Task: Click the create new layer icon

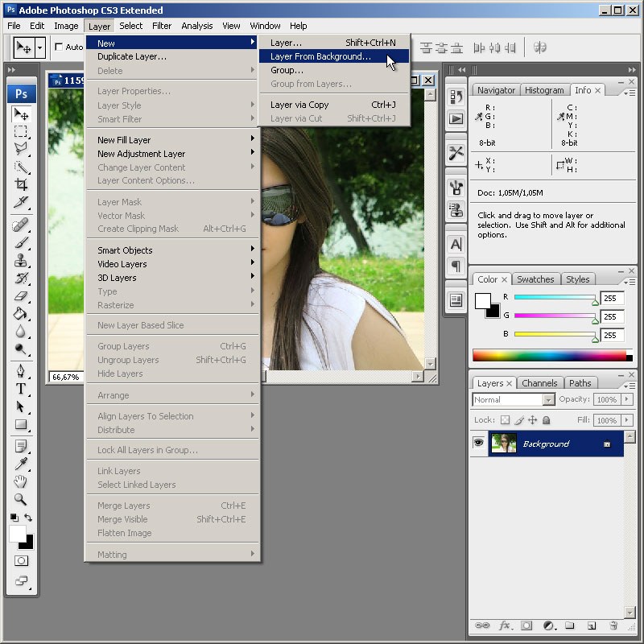Action: (592, 625)
